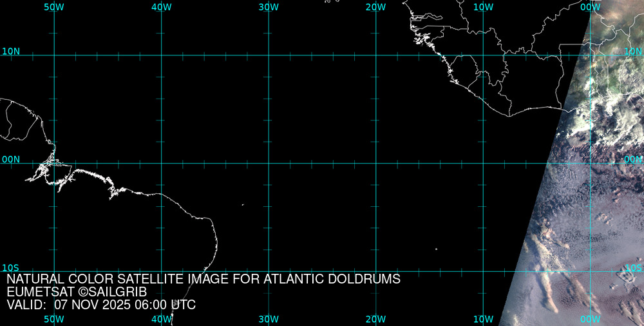This screenshot has width=644, height=326.
Task: Click the left-edge 10N latitude label
Action: 11,51
